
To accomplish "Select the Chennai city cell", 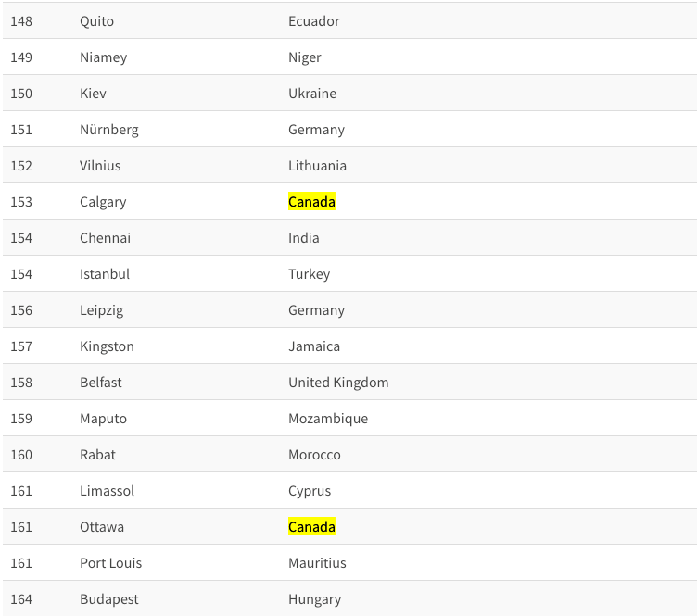I will 106,238.
